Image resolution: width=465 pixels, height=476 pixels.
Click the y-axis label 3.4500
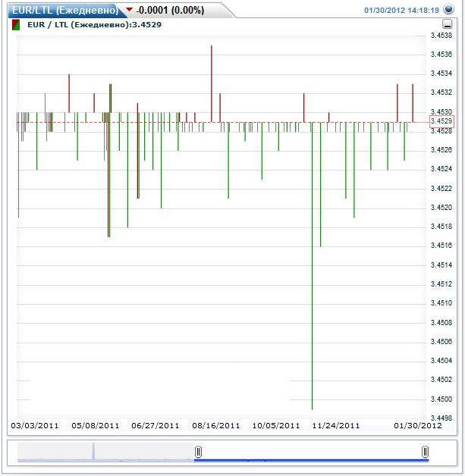(x=441, y=399)
